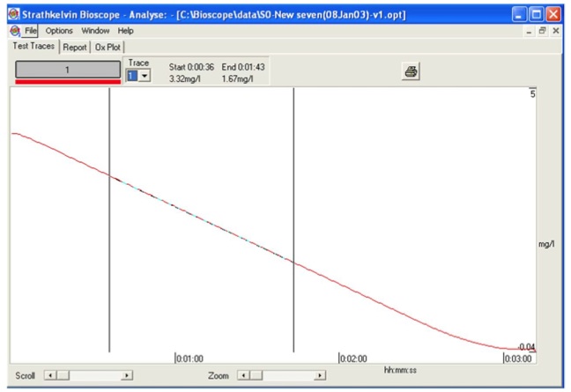The width and height of the screenshot is (571, 392).
Task: Click the printer icon button
Action: [411, 71]
